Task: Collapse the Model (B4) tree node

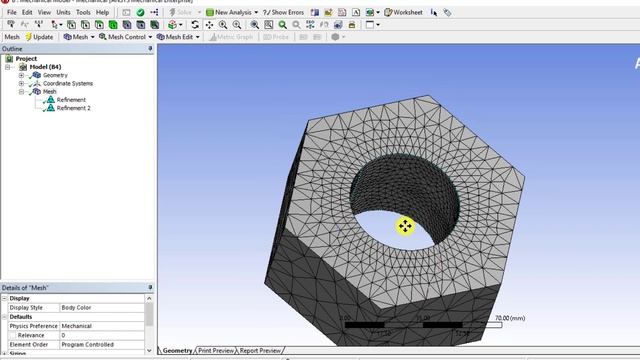Action: pos(7,67)
